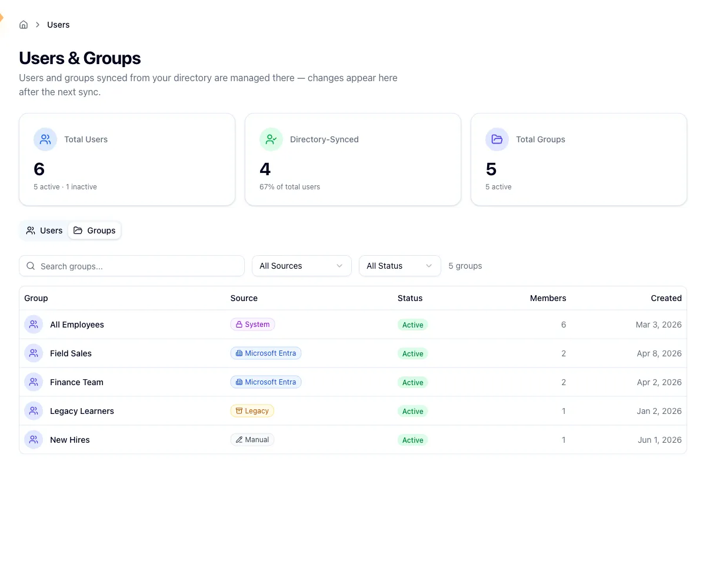The height and width of the screenshot is (588, 706).
Task: Go to the home breadcrumb icon
Action: click(24, 25)
